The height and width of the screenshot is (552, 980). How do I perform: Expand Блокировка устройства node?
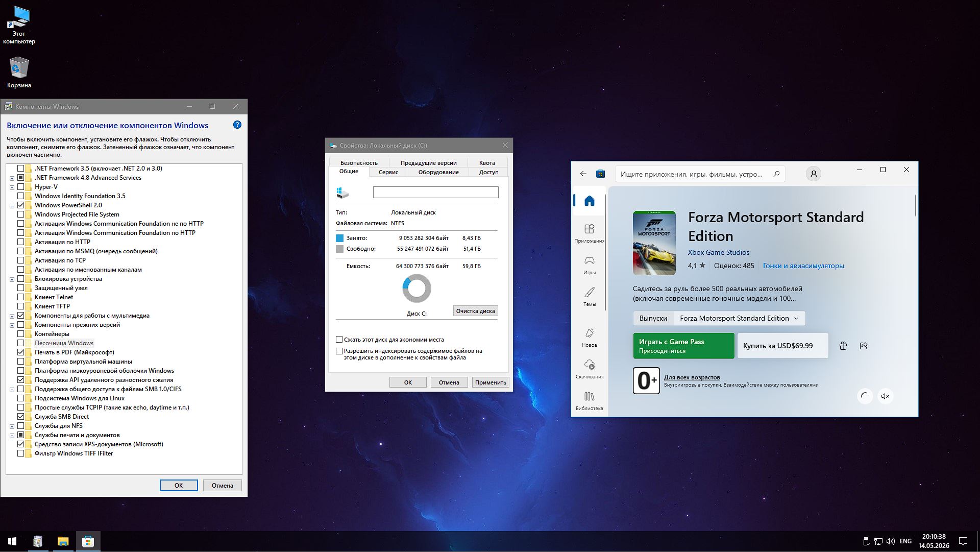(12, 279)
